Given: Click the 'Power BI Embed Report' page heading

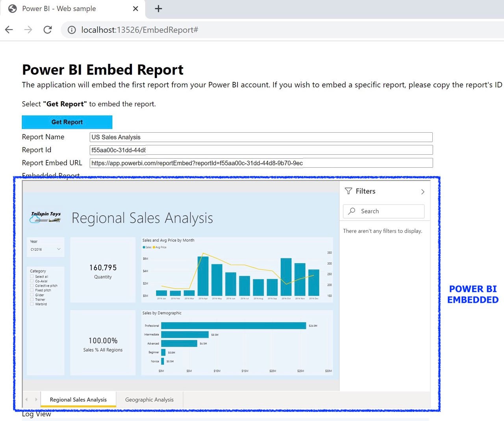Looking at the screenshot, I should click(x=103, y=70).
